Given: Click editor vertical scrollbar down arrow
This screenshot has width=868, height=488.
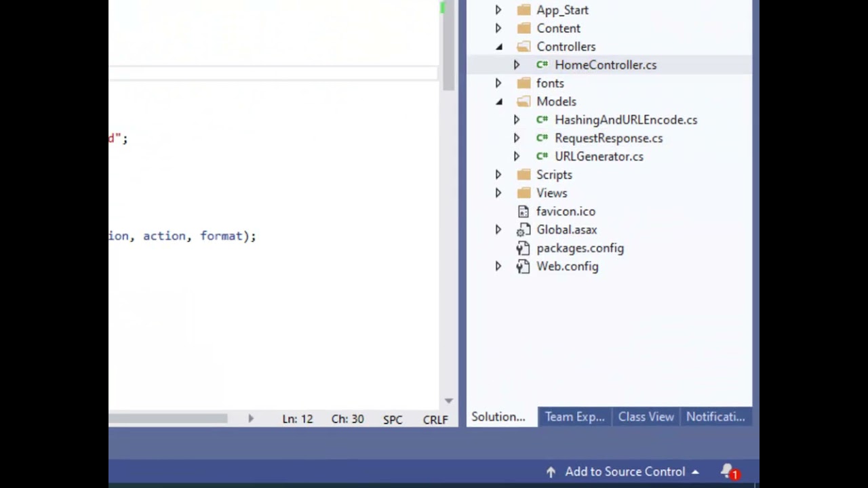Looking at the screenshot, I should tap(448, 401).
